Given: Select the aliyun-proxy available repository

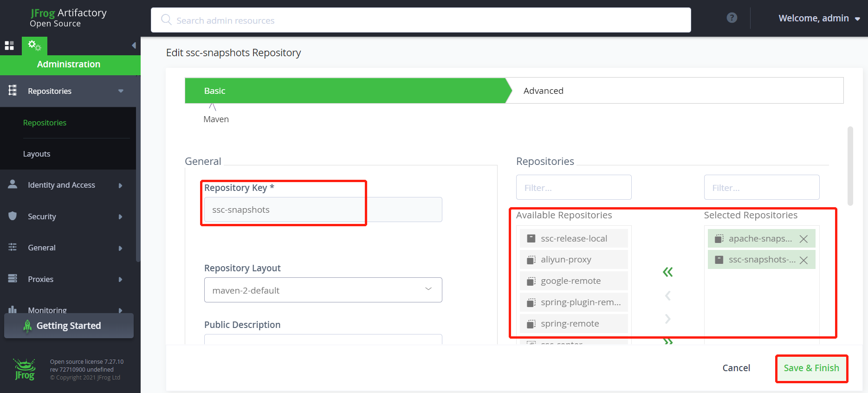Looking at the screenshot, I should coord(574,260).
